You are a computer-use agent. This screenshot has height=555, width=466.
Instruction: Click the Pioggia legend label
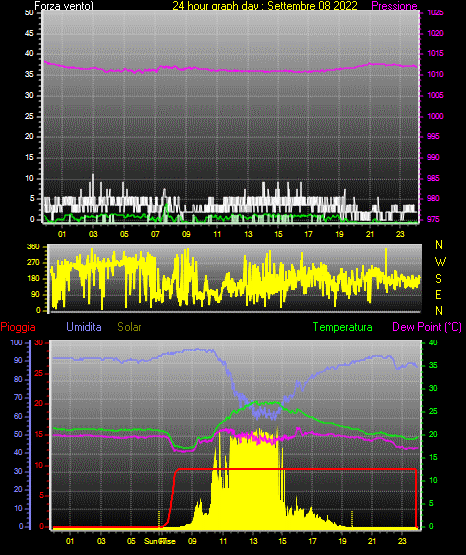(x=18, y=327)
